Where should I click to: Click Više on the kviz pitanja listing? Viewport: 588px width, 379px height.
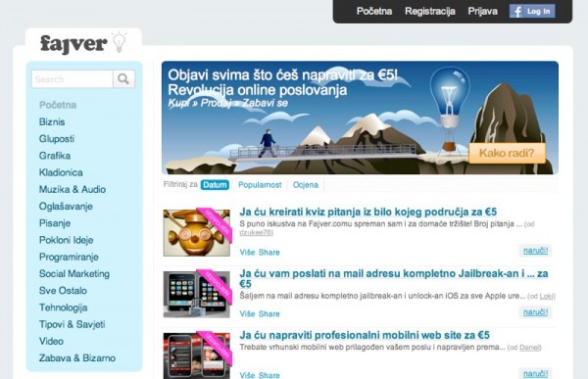(x=247, y=253)
